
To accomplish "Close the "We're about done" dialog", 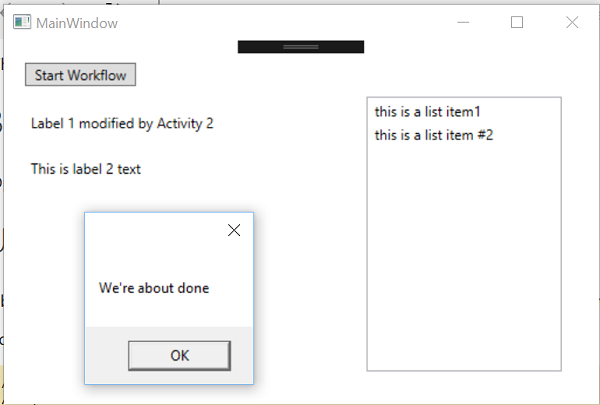I will 234,230.
